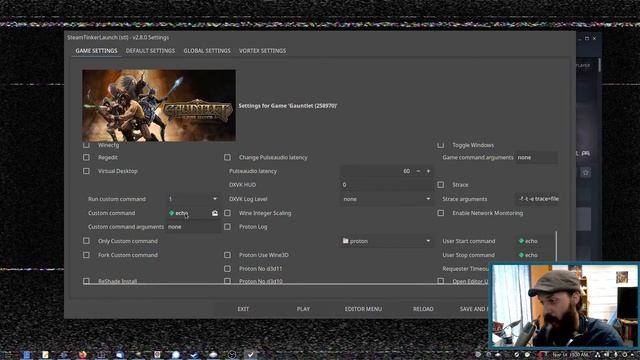Click the EXIT button
The height and width of the screenshot is (360, 640).
(x=243, y=309)
